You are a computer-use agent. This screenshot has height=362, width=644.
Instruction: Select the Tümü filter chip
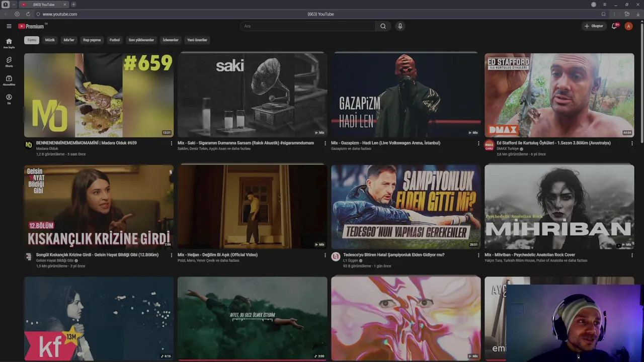pos(32,40)
